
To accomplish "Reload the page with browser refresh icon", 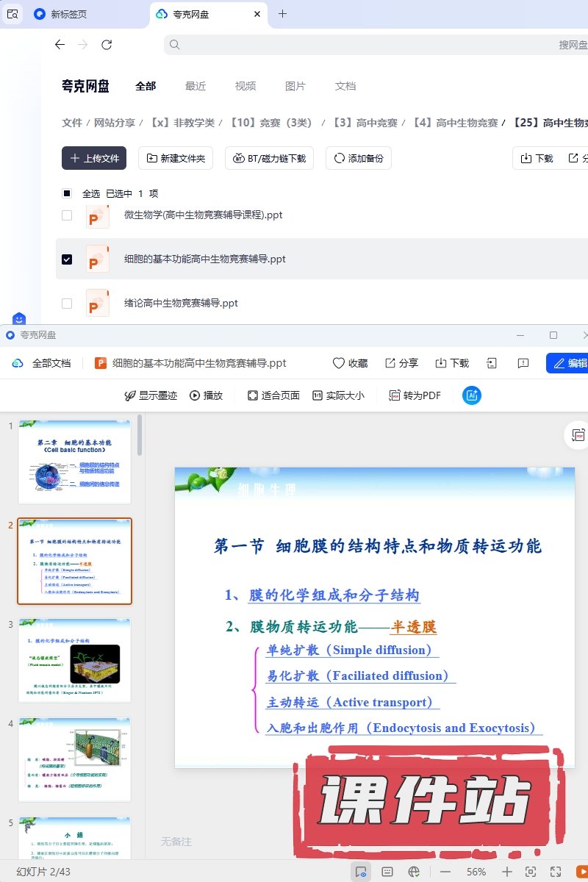I will [107, 45].
